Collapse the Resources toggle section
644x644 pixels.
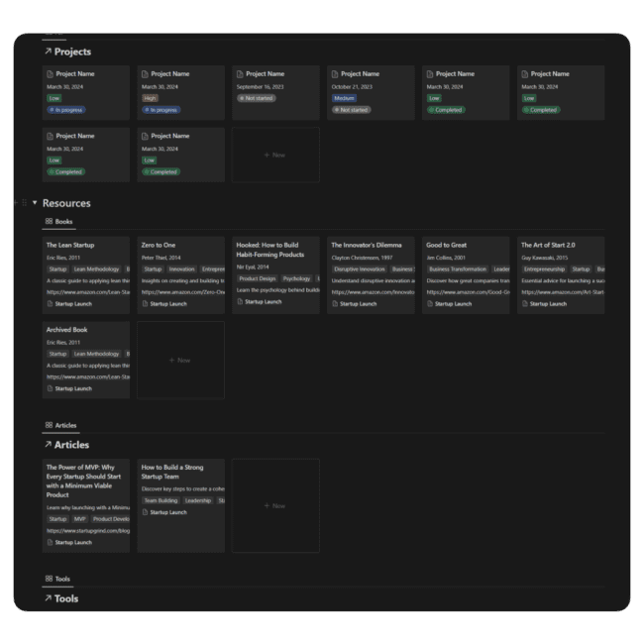pos(35,203)
